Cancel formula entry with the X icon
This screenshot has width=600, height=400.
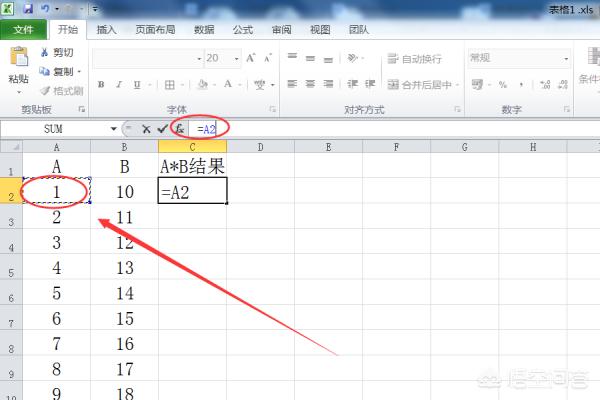click(x=146, y=129)
